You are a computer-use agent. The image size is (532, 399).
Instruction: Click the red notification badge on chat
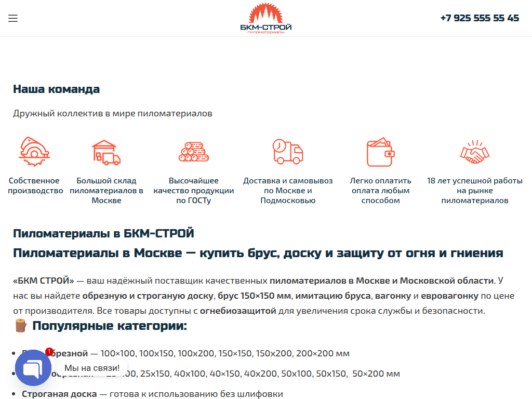(x=49, y=352)
